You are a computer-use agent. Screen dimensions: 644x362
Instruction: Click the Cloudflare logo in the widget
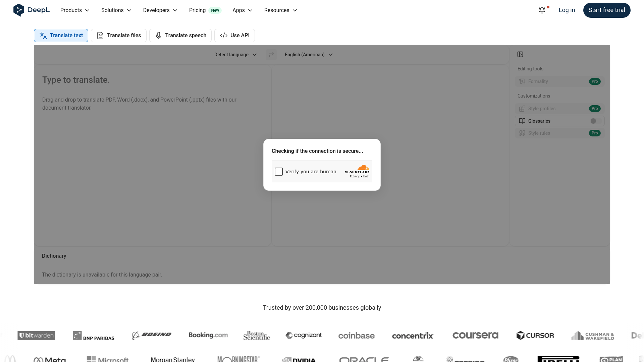coord(357,169)
